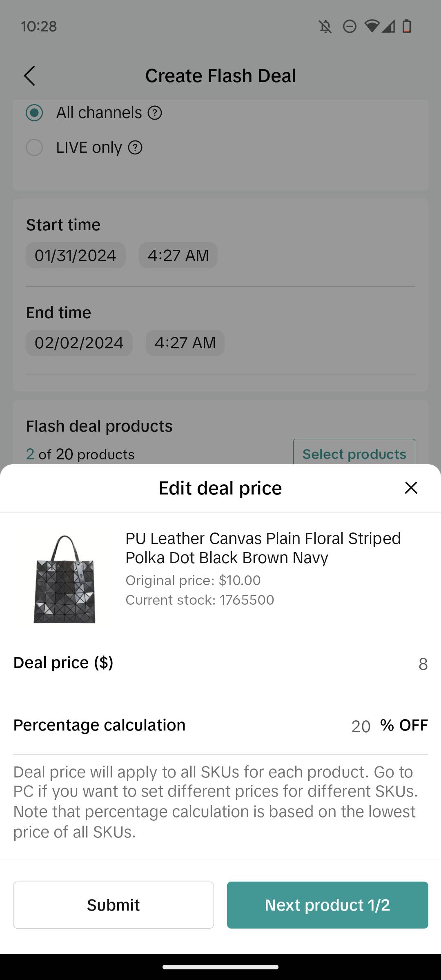Open the end date picker 02/02/2024

(79, 343)
